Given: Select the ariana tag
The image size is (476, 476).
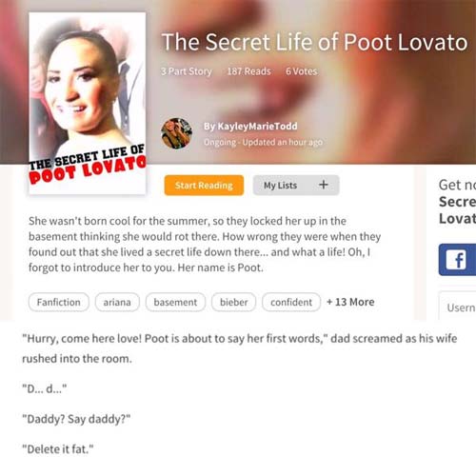Looking at the screenshot, I should 117,302.
